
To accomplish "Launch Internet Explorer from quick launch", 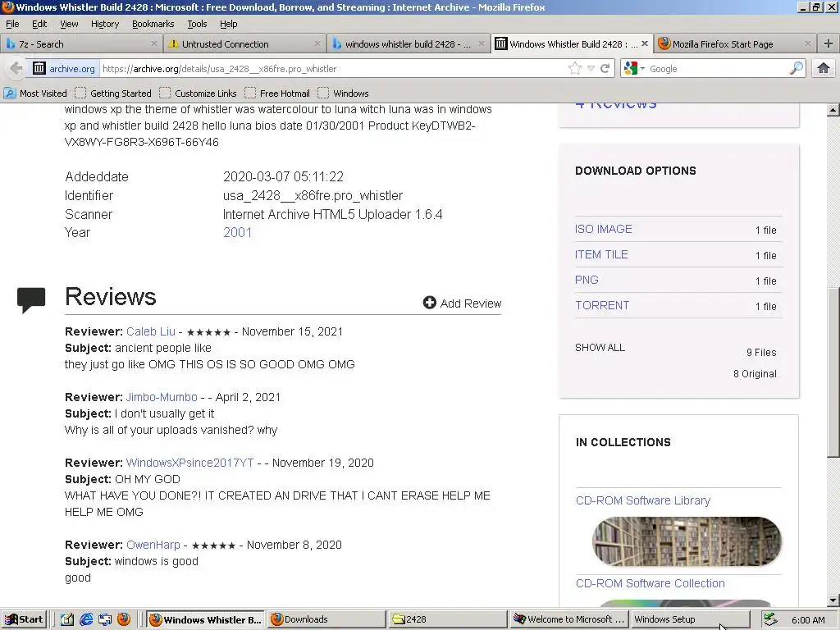I will pyautogui.click(x=85, y=619).
